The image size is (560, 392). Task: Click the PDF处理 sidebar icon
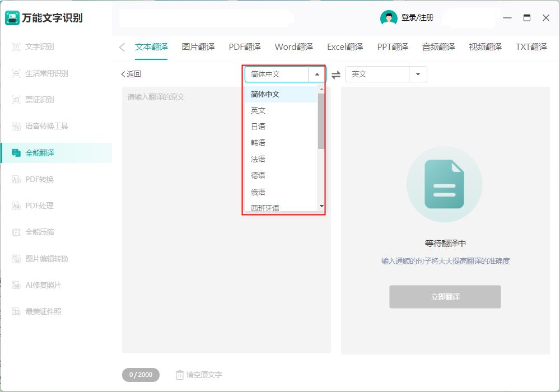[x=16, y=206]
